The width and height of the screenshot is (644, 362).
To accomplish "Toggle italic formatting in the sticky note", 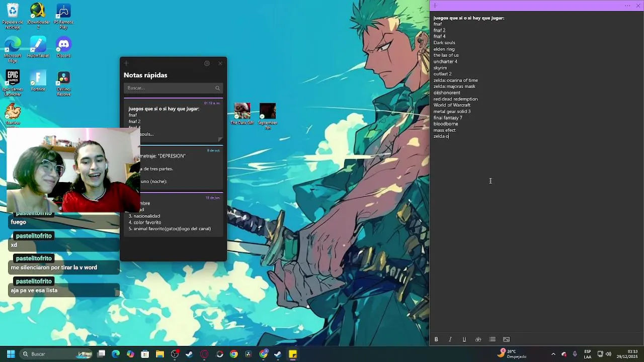I will pyautogui.click(x=450, y=339).
